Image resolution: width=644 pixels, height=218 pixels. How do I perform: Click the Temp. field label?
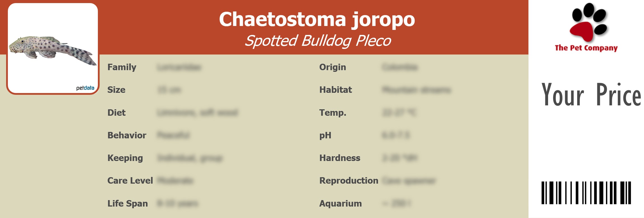(333, 113)
